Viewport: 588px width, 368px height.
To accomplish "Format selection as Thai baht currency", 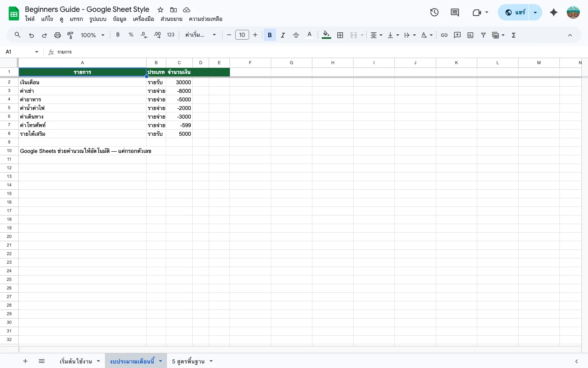I will [x=118, y=35].
